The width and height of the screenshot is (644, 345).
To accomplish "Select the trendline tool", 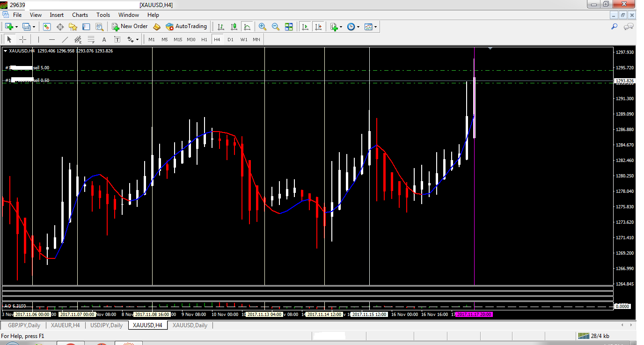I will coord(65,39).
